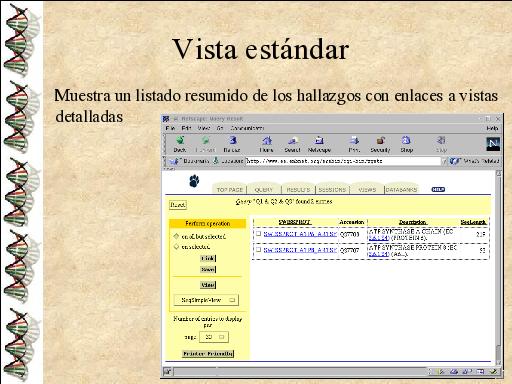The image size is (512, 384).
Task: Click the Save button under Perform operation
Action: [208, 269]
